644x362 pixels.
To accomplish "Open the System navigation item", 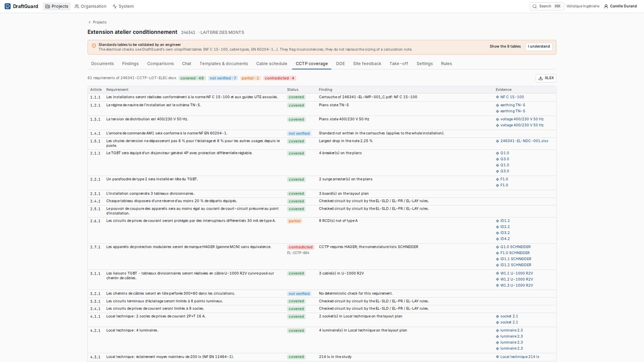I will click(x=123, y=6).
